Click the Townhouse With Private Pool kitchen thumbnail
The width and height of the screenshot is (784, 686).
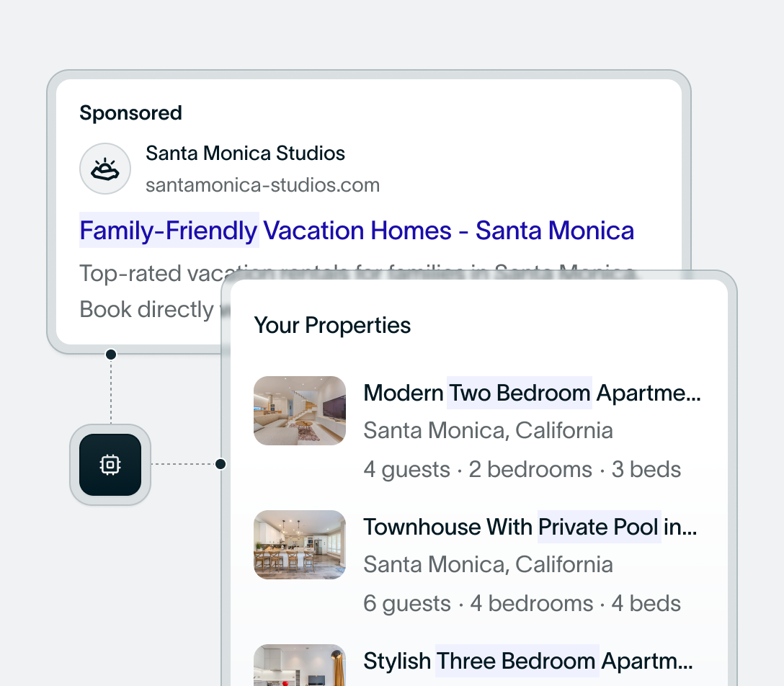300,545
